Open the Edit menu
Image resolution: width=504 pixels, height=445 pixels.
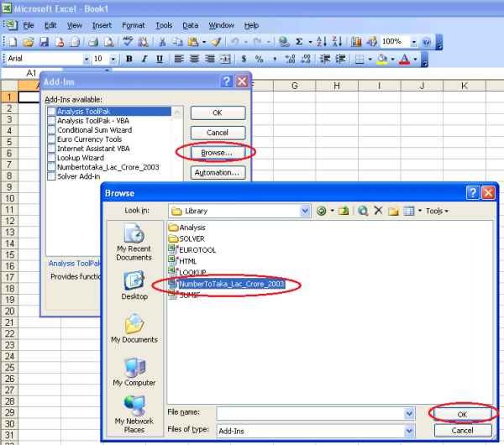50,25
